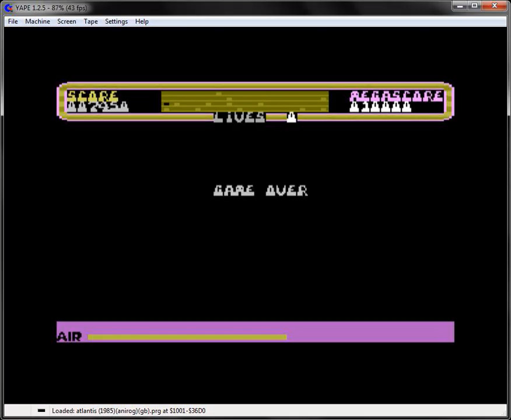Click the AIR label in the game

click(x=69, y=337)
